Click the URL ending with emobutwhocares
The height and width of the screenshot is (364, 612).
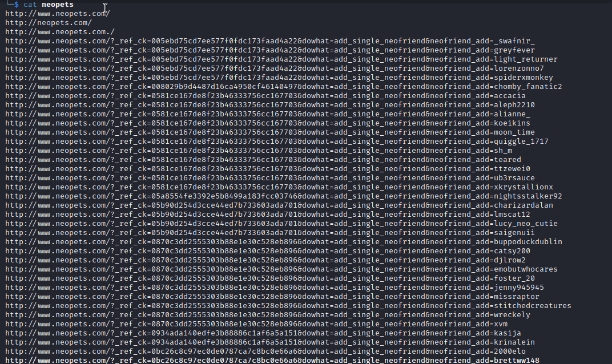pyautogui.click(x=281, y=269)
